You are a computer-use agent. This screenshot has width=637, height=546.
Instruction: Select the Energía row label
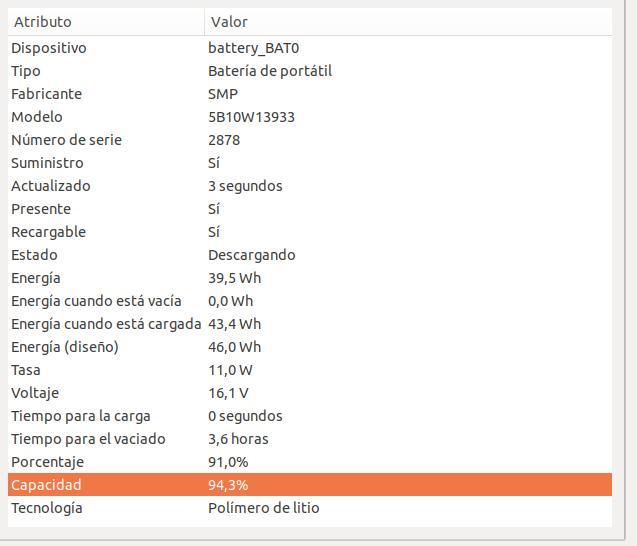36,279
